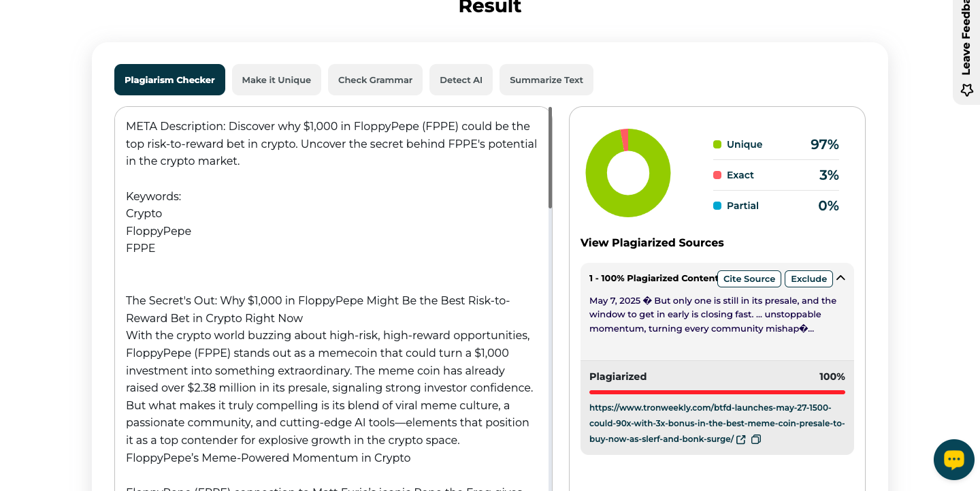Copy the tronweekly source URL
The height and width of the screenshot is (491, 980).
[756, 439]
